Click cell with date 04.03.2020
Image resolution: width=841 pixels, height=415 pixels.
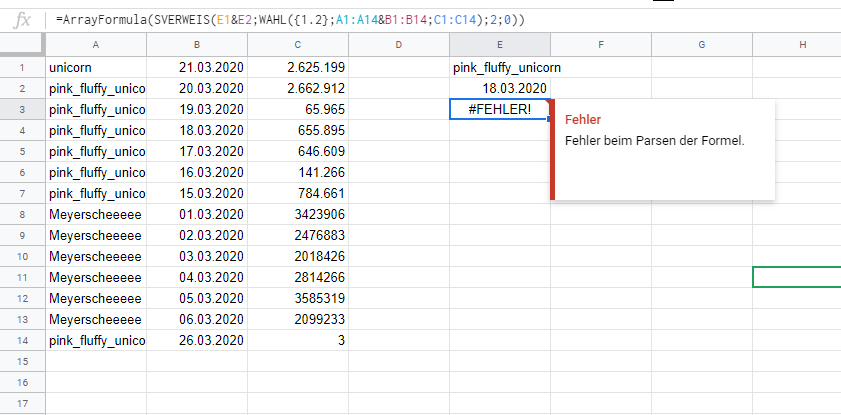tap(197, 277)
